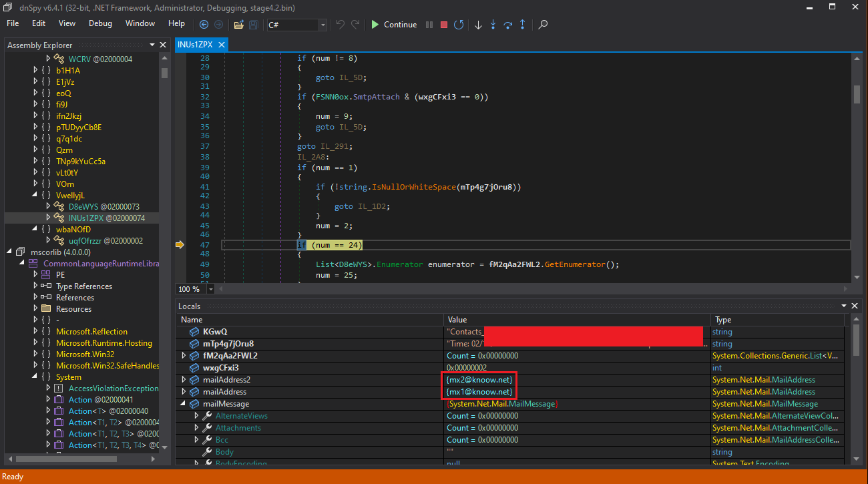Expand the D8eWYS class node
The image size is (868, 484).
tap(48, 206)
